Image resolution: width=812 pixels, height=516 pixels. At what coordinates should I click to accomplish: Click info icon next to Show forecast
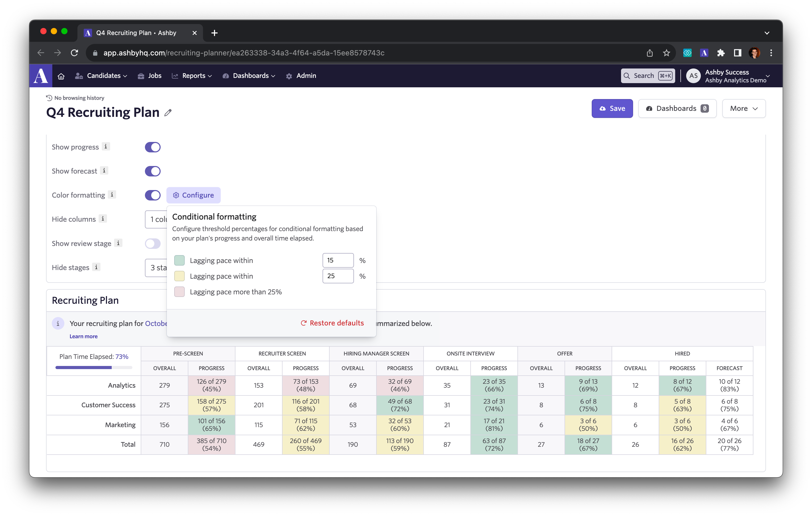click(x=104, y=170)
